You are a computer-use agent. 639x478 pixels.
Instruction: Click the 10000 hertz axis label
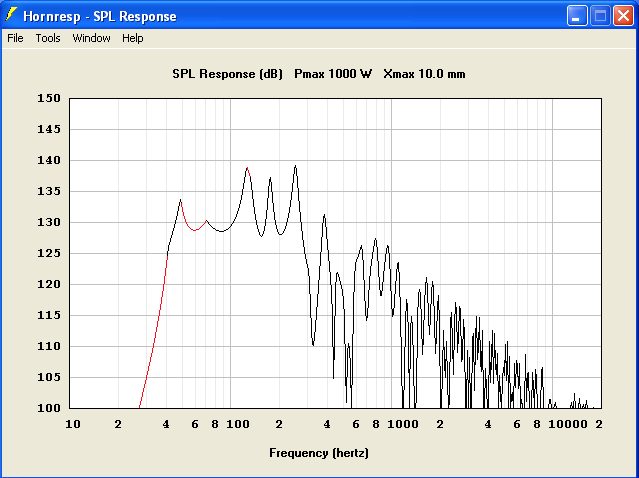pyautogui.click(x=568, y=425)
